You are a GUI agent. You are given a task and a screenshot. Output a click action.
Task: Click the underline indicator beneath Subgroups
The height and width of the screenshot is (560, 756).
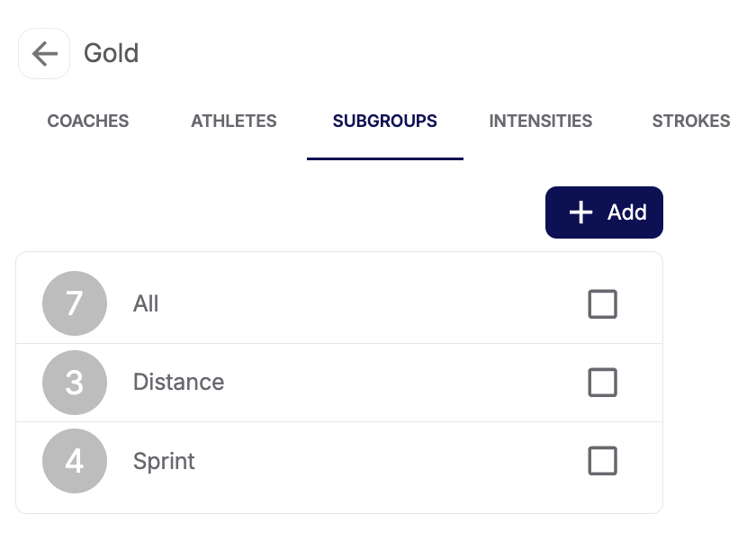click(x=385, y=158)
